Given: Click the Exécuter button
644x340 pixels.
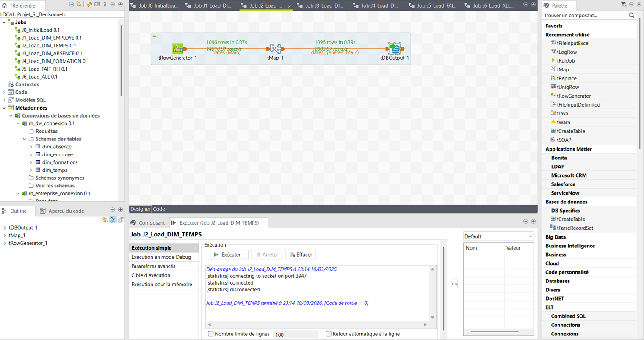Looking at the screenshot, I should coord(227,254).
